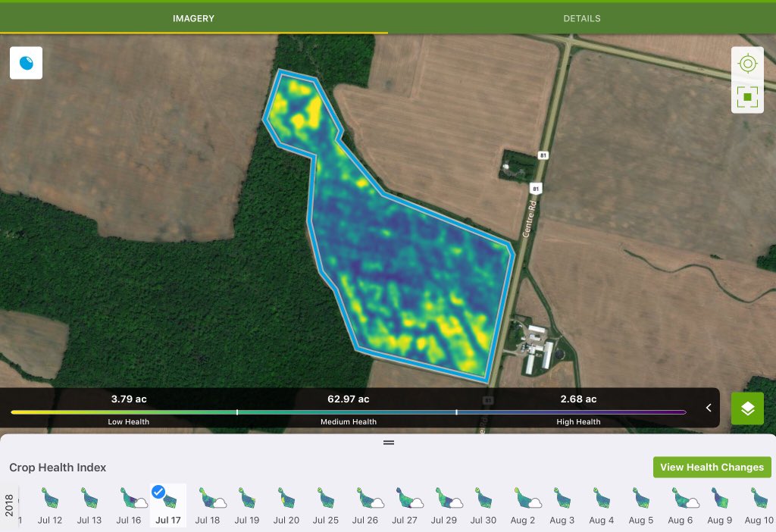Select the Jul 18 cloudy imagery thumbnail
This screenshot has width=776, height=532.
coord(208,505)
